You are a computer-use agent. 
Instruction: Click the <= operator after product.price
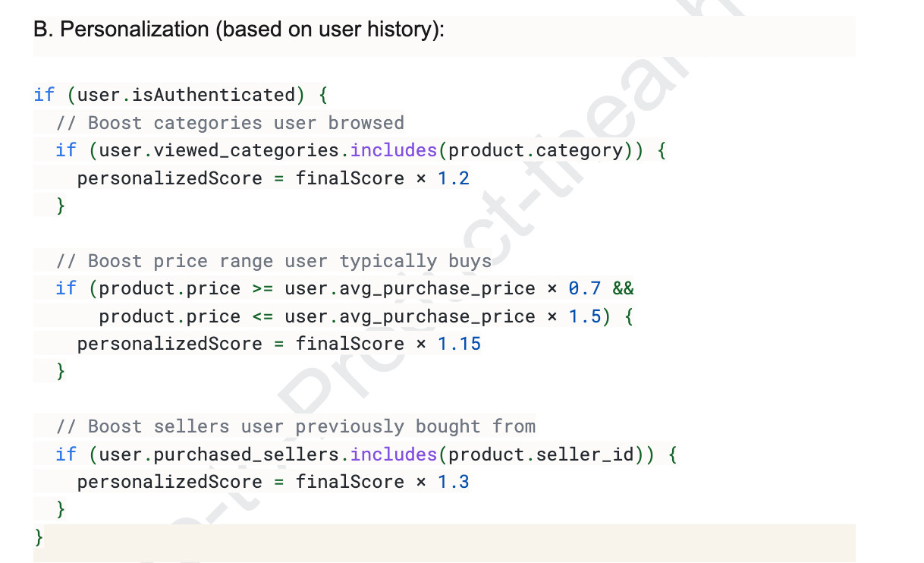[262, 316]
